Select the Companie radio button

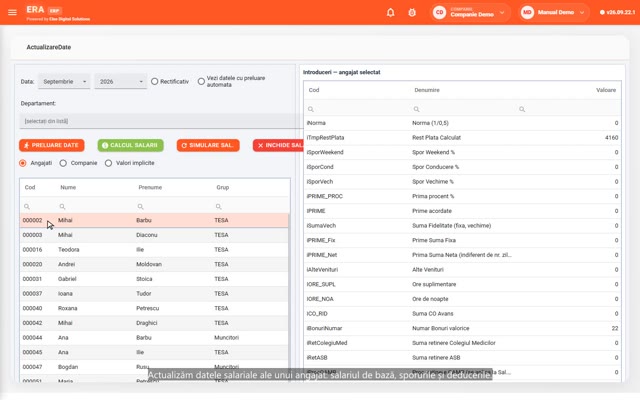[63, 163]
